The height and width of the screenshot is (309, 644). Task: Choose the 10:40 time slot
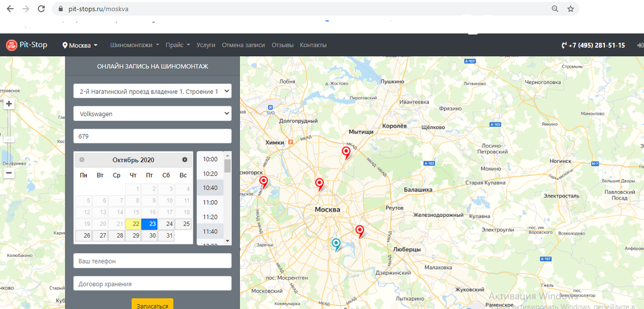[210, 188]
